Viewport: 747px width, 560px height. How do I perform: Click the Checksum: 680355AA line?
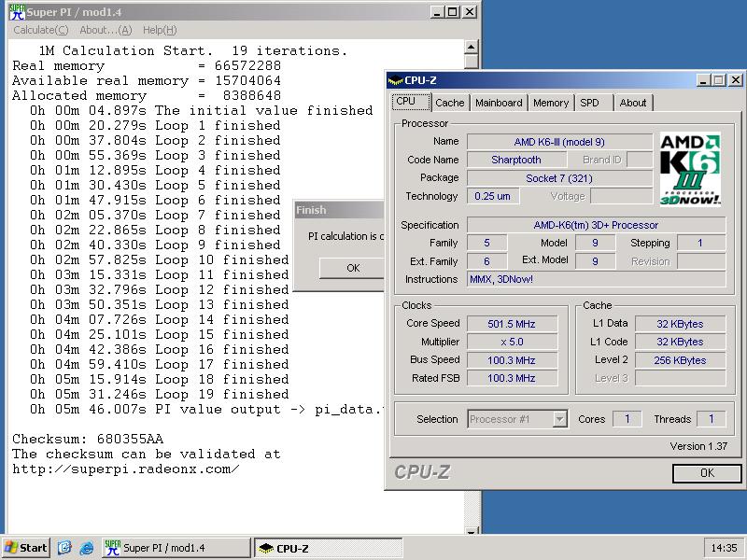(x=88, y=439)
